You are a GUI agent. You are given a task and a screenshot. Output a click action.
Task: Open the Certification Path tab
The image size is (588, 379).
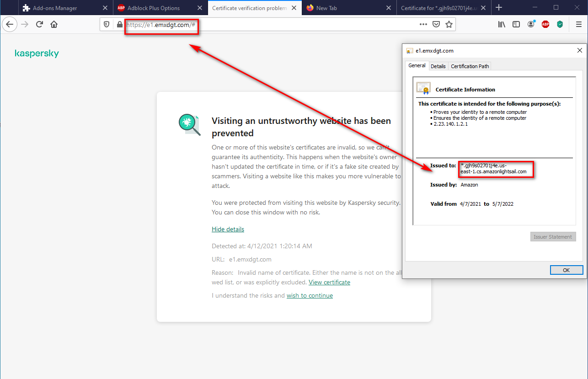(x=470, y=66)
